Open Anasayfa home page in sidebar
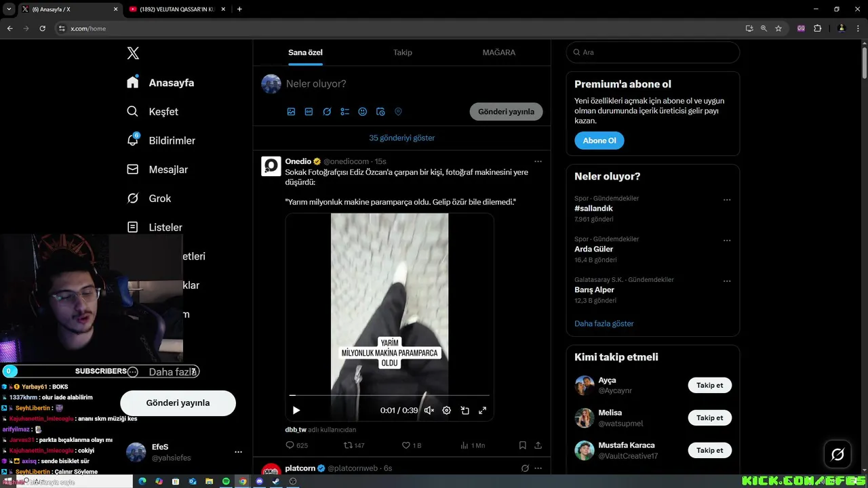 coord(161,83)
